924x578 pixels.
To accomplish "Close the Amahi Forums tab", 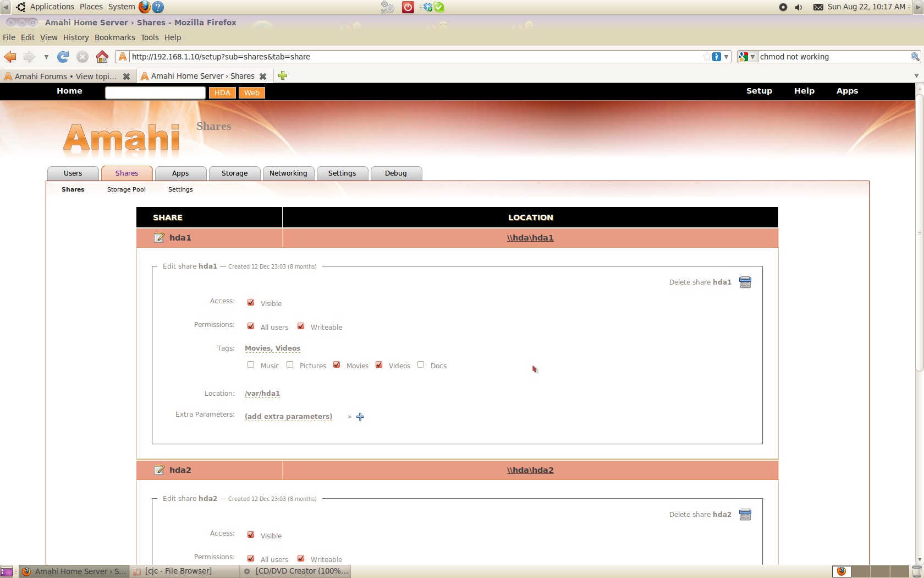I will [127, 77].
